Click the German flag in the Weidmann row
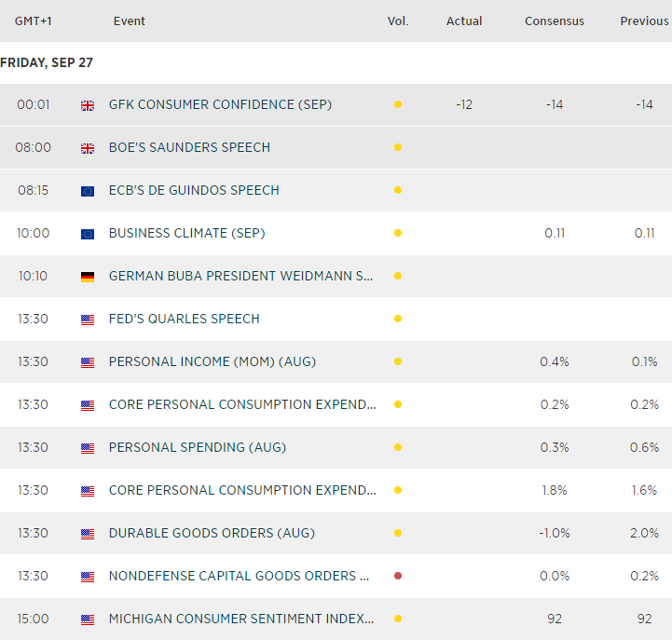The height and width of the screenshot is (640, 672). pos(88,277)
